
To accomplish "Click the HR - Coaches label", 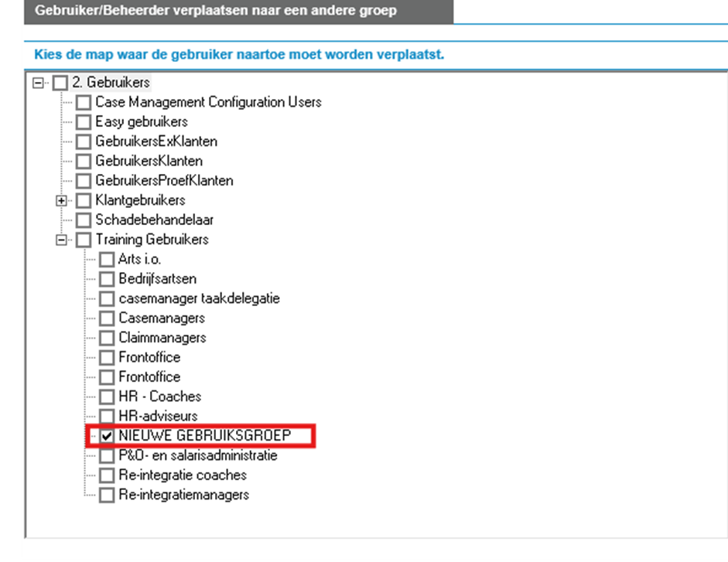I will point(160,397).
